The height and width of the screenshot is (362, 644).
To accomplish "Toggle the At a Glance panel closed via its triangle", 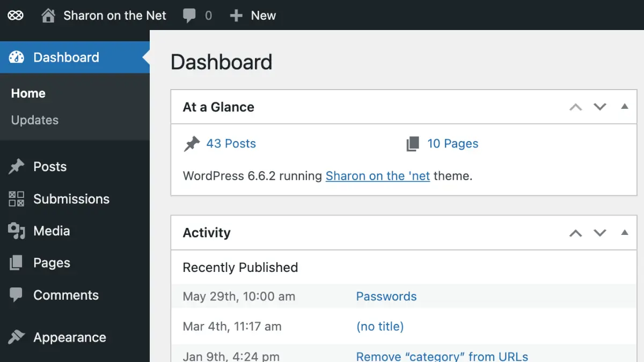I will pos(624,107).
